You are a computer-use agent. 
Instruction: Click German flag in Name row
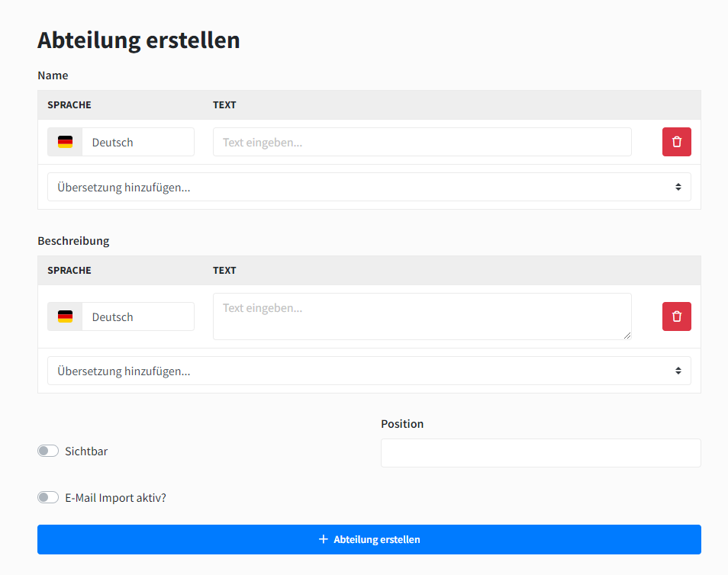click(x=65, y=142)
